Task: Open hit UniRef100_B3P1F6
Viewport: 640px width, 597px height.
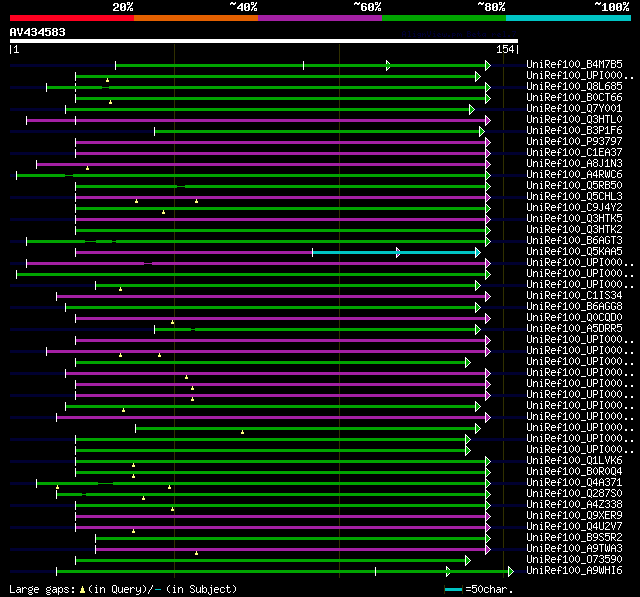Action: 574,131
